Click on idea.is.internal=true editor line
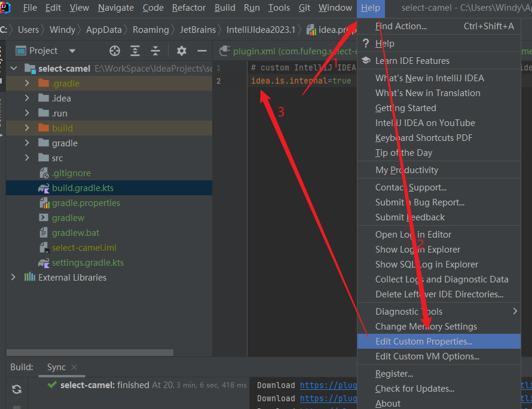Viewport: 532px width, 409px height. click(301, 81)
